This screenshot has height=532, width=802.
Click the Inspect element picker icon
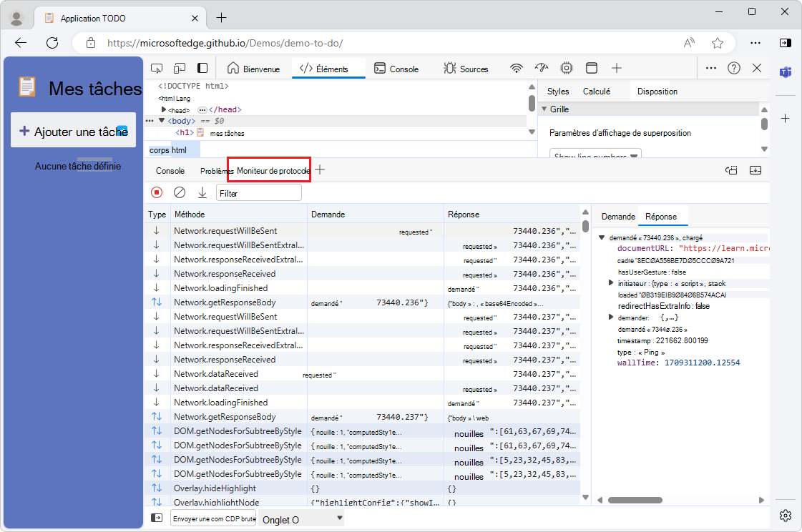157,68
